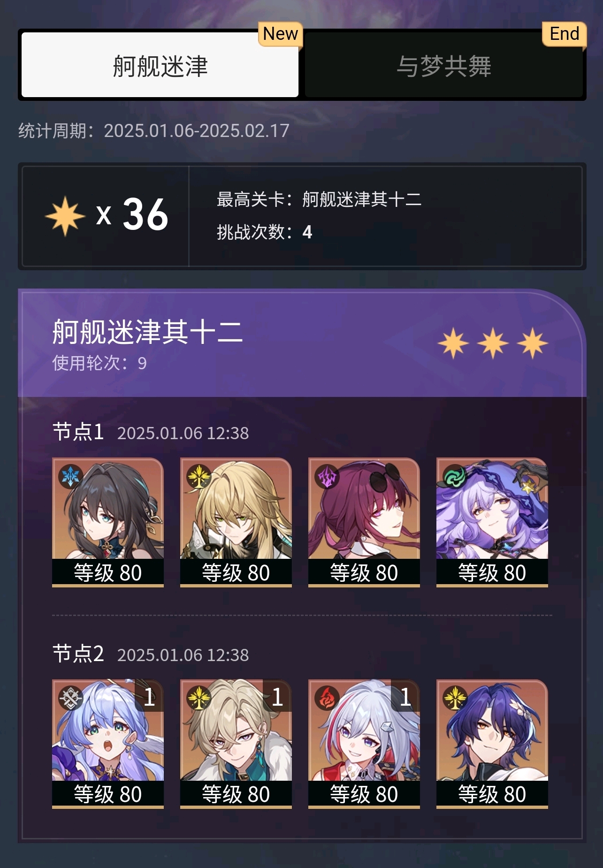Viewport: 603px width, 868px height.
Task: Select the silver-haired Fire character in 节点2
Action: click(x=364, y=744)
